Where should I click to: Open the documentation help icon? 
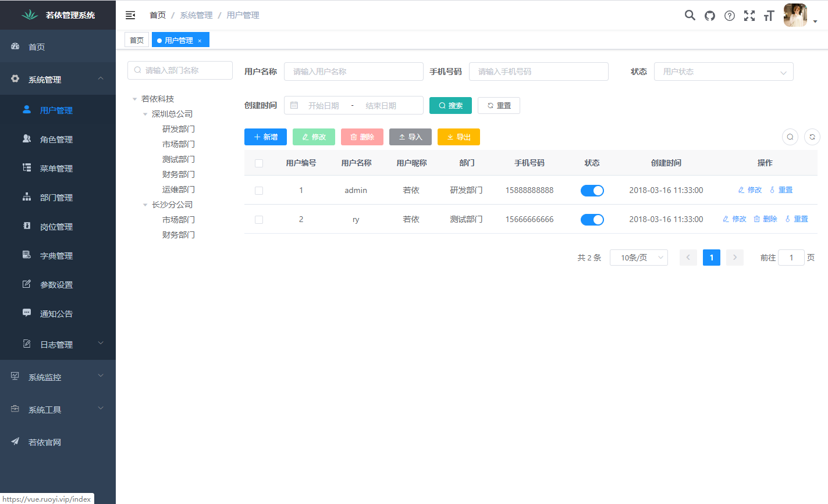click(730, 16)
